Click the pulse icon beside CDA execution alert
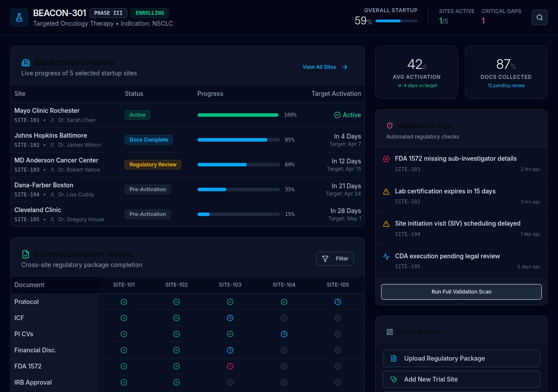Image resolution: width=558 pixels, height=392 pixels. tap(386, 257)
